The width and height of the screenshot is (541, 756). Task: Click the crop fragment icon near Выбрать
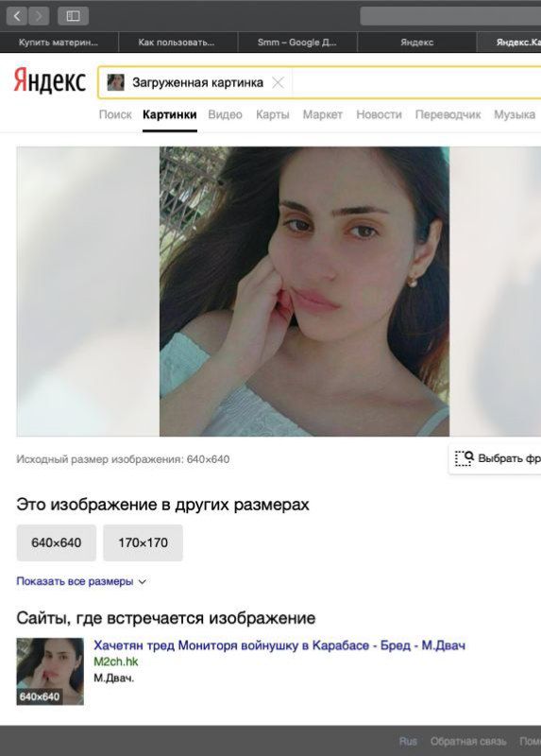(x=465, y=458)
